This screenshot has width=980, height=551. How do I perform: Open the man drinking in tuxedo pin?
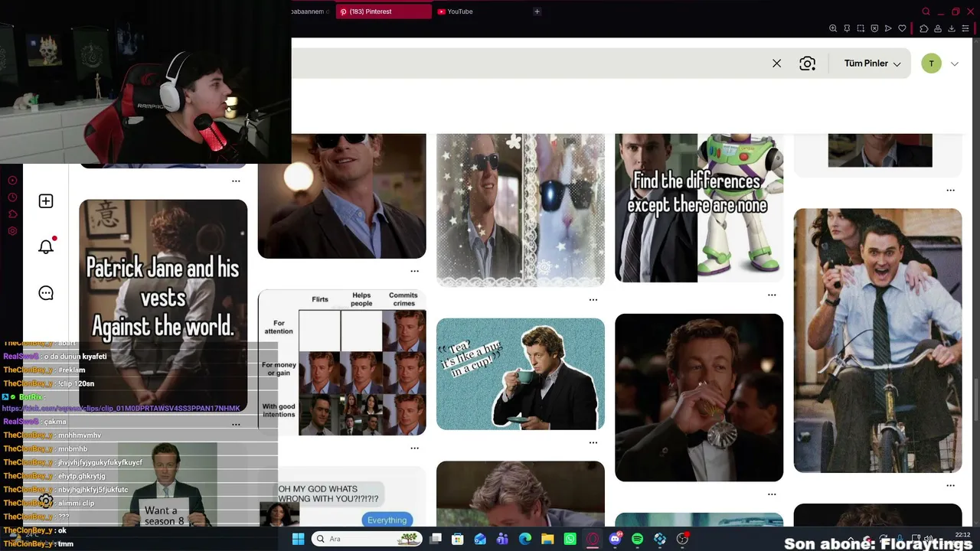pyautogui.click(x=699, y=397)
